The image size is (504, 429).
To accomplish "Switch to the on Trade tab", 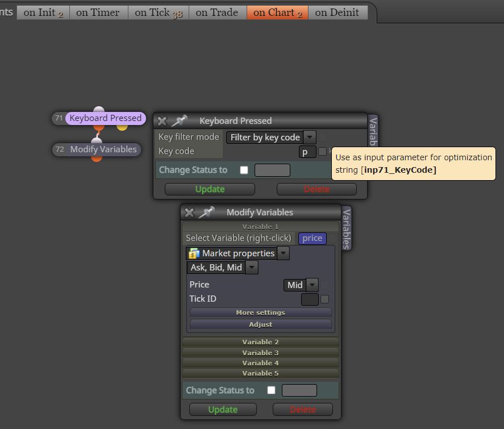I will coord(217,13).
